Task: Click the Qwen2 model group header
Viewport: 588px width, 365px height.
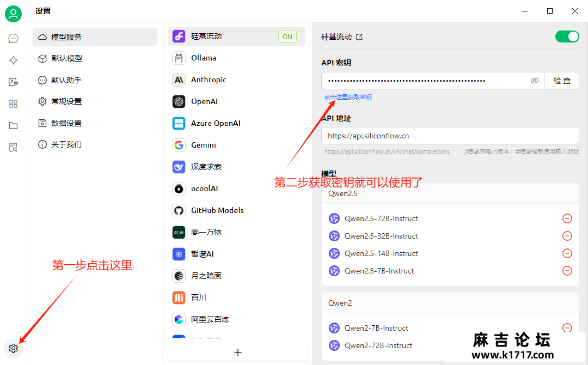Action: click(x=450, y=303)
